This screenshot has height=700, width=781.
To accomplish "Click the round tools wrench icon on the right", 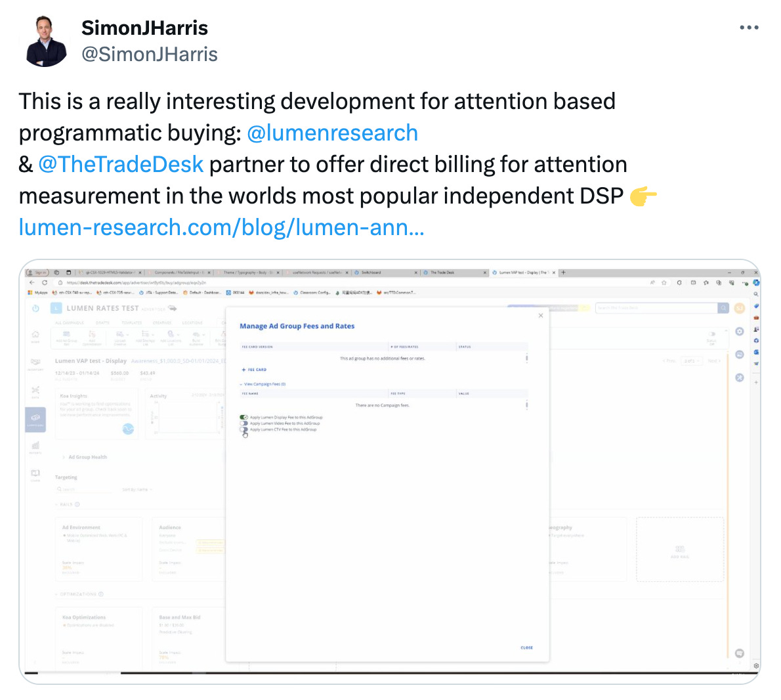I will pos(740,377).
